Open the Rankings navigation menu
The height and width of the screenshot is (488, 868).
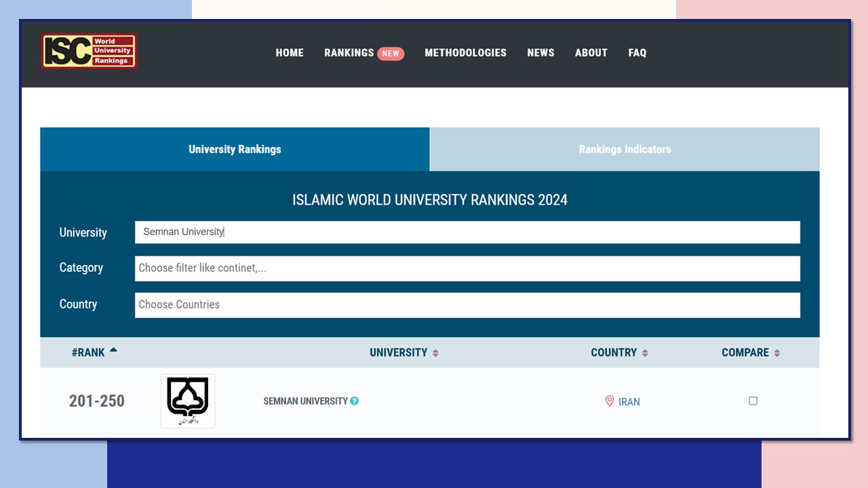point(349,53)
